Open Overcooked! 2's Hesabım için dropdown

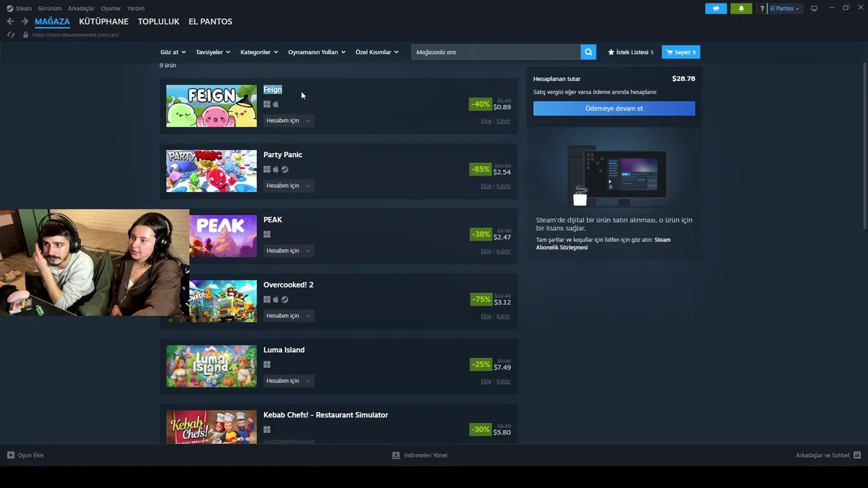pos(288,316)
